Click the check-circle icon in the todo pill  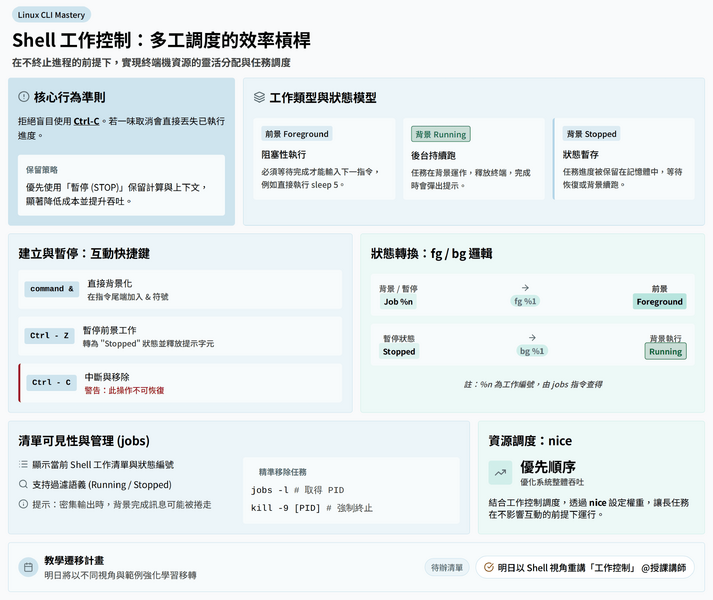tap(489, 567)
